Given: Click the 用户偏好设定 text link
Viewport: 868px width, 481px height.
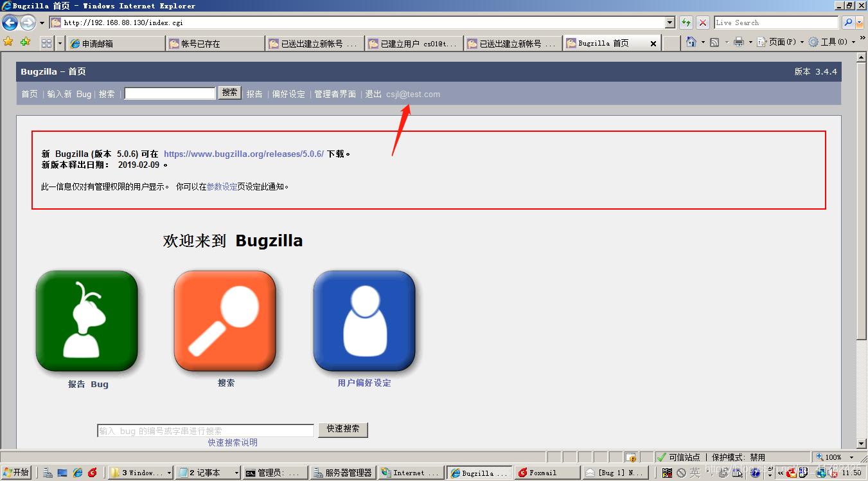Looking at the screenshot, I should point(364,383).
